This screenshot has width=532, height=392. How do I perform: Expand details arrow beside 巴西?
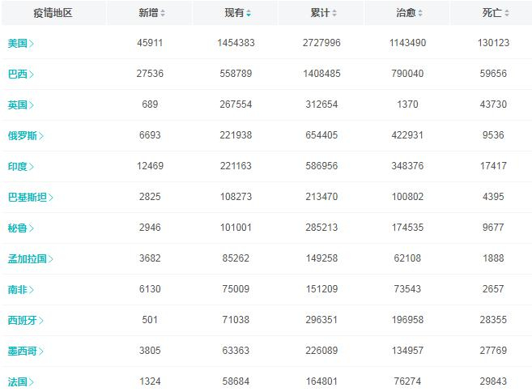(32, 74)
